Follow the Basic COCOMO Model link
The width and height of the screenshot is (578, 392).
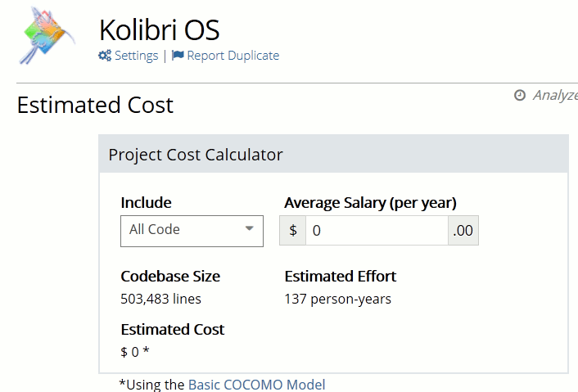point(256,385)
